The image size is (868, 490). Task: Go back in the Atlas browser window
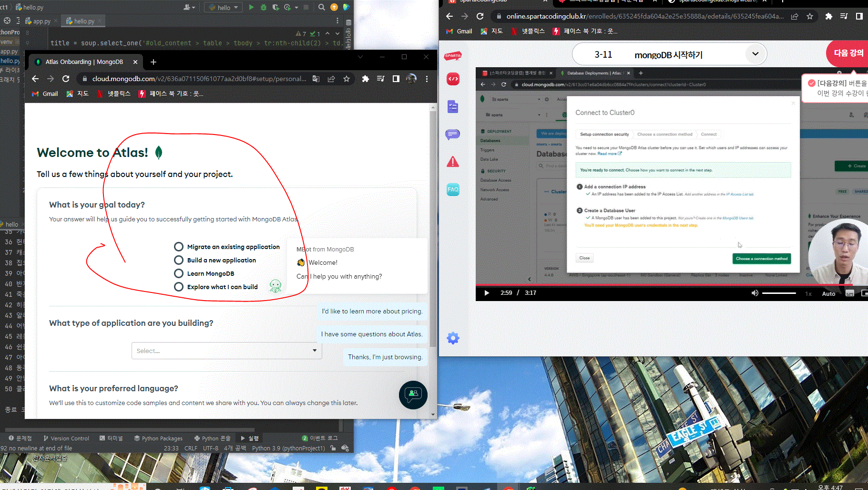point(35,79)
